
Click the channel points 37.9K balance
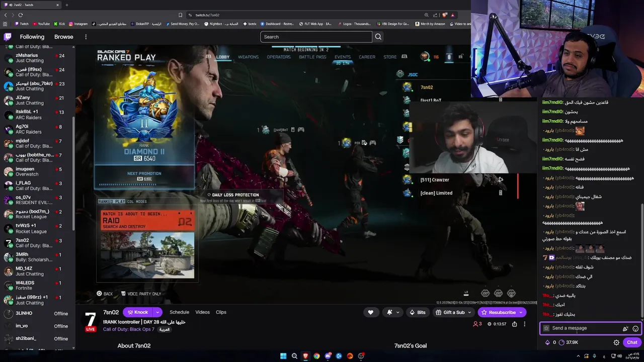tap(569, 342)
